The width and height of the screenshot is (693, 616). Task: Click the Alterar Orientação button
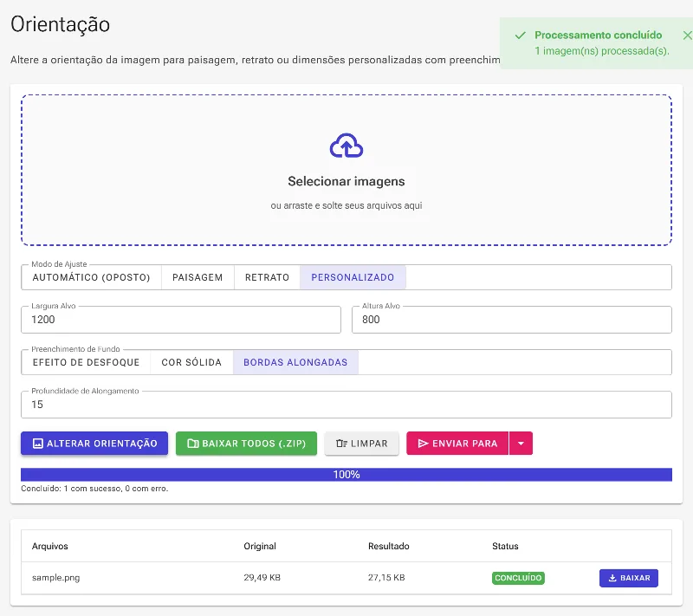[94, 444]
